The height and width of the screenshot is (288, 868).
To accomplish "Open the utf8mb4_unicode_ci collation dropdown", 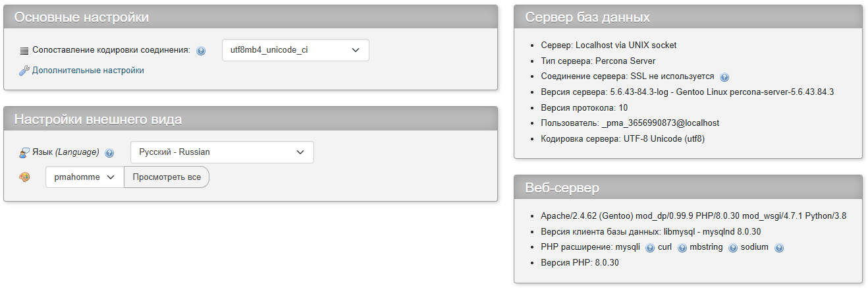I will coord(295,50).
